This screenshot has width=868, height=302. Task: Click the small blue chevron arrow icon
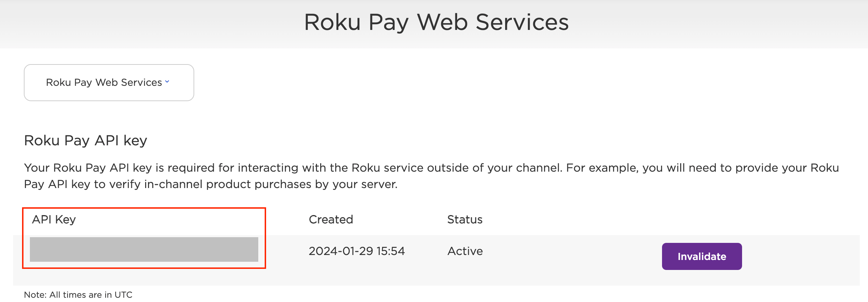point(167,82)
